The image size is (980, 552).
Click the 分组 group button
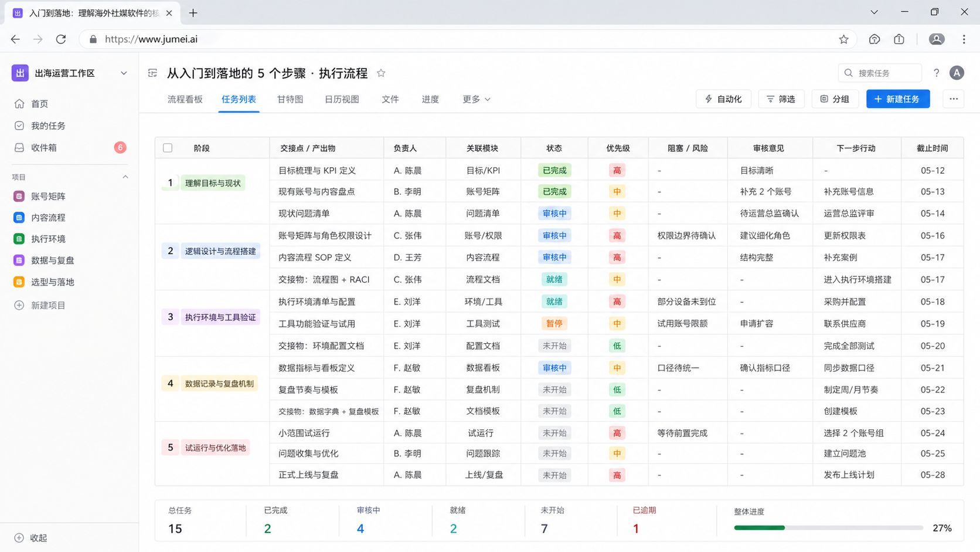(835, 99)
